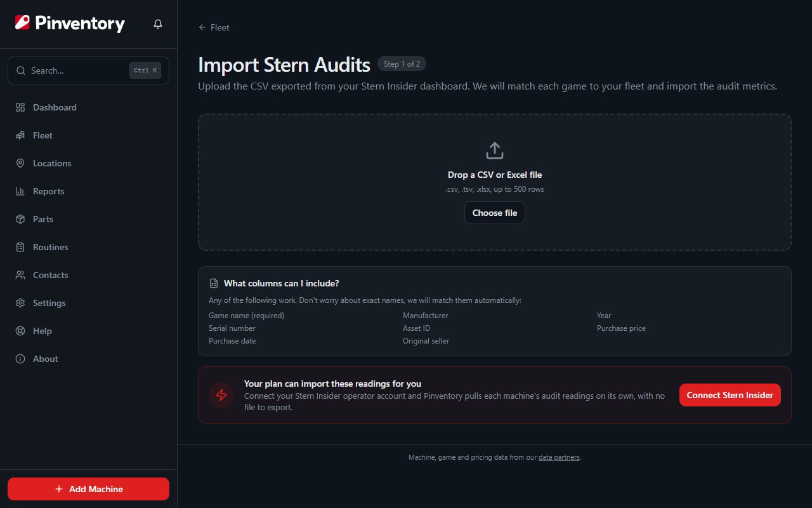Click the spreadsheet icon beside columns heading

click(214, 283)
